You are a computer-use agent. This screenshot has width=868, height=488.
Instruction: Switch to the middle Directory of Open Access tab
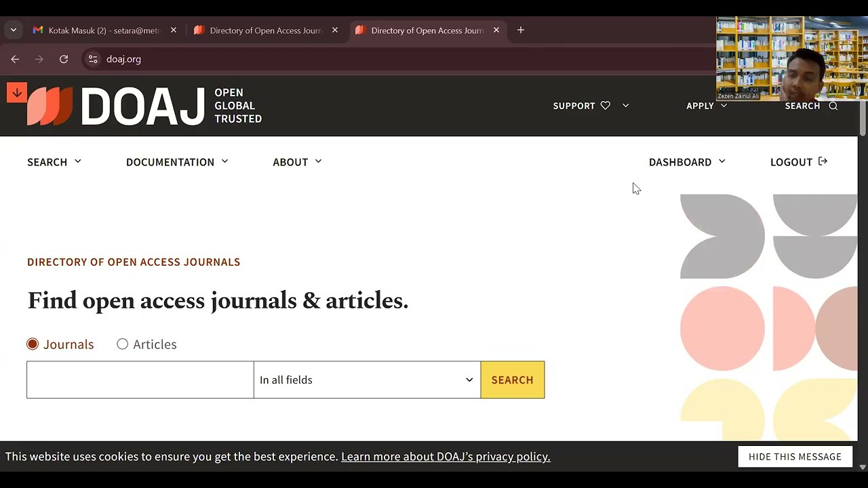tap(266, 30)
